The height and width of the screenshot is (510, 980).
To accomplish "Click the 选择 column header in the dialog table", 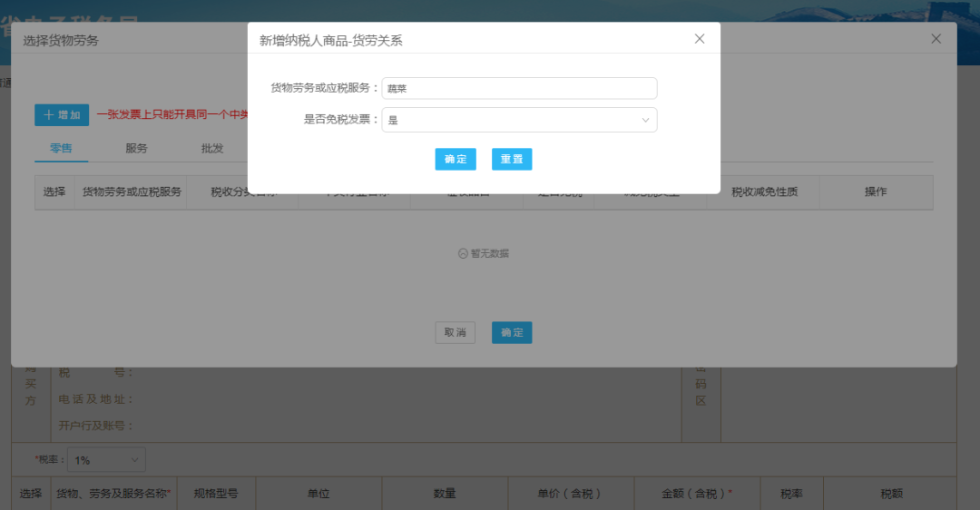I will click(x=54, y=191).
